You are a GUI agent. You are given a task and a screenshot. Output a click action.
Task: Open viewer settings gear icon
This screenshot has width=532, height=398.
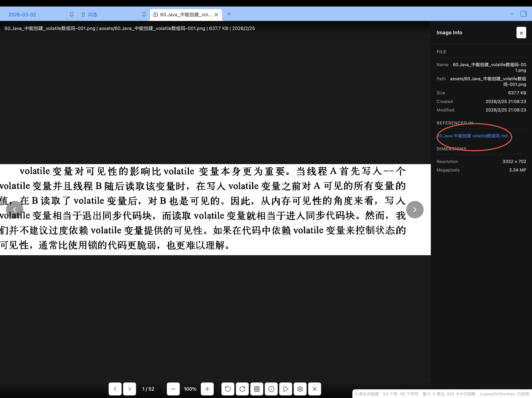point(300,389)
